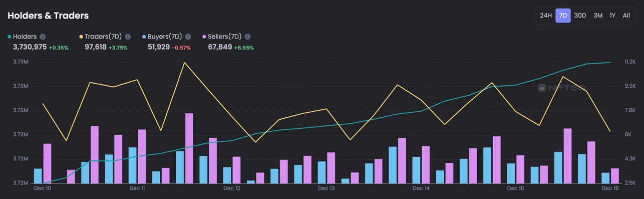Image resolution: width=644 pixels, height=199 pixels.
Task: Click the blue Buyers color dot
Action: [x=144, y=37]
